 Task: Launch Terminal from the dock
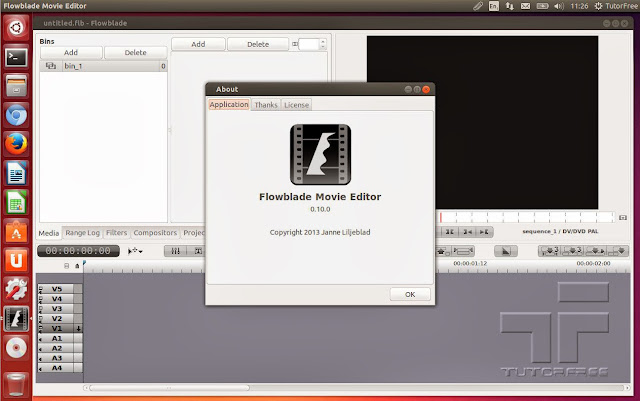pos(16,57)
